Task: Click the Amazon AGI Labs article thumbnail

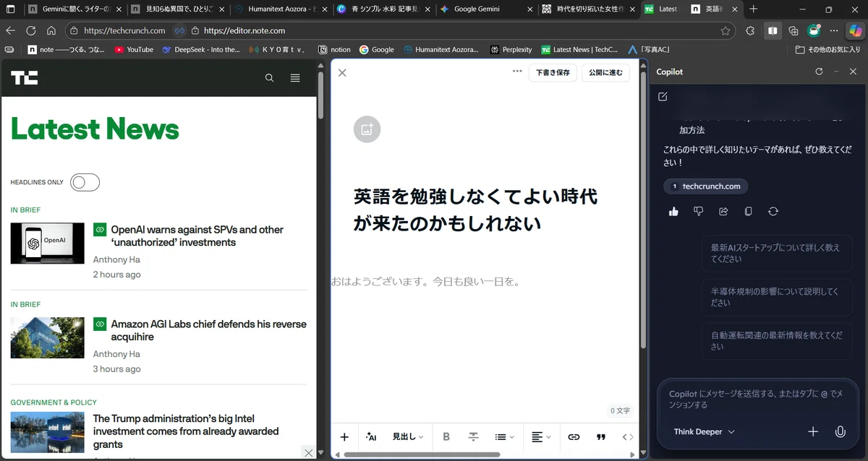Action: [47, 338]
